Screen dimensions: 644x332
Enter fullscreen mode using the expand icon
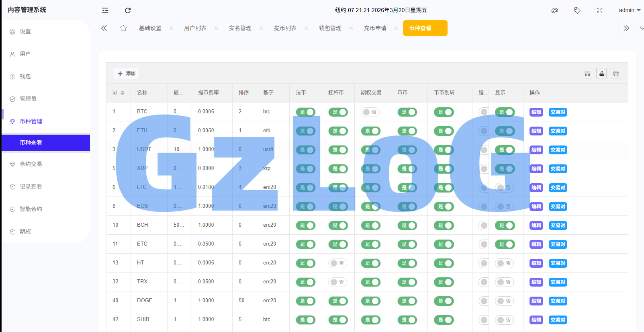coord(599,10)
